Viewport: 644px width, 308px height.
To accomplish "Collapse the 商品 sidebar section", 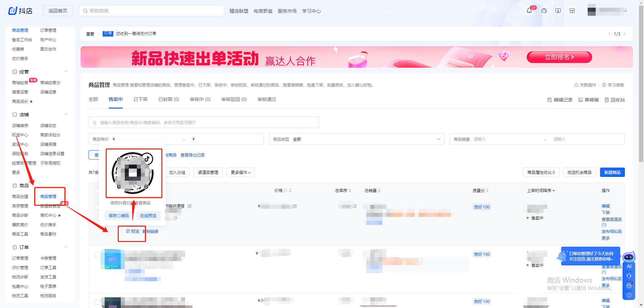I will pos(66,185).
